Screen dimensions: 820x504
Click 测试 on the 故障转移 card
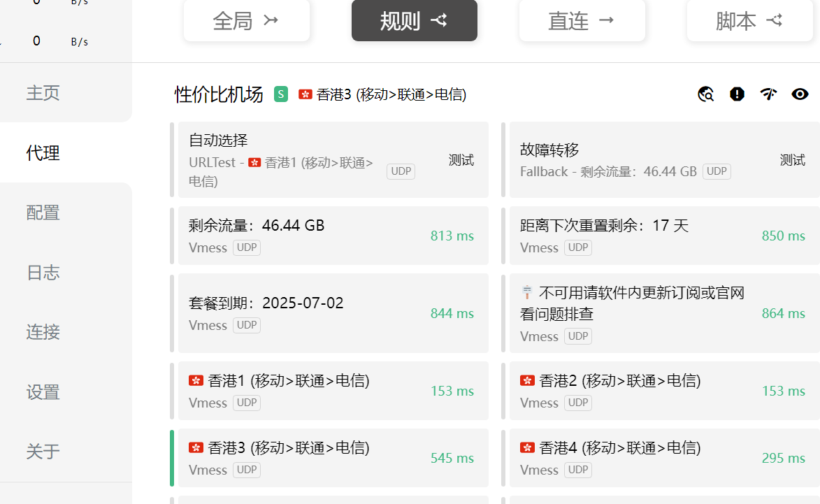792,160
